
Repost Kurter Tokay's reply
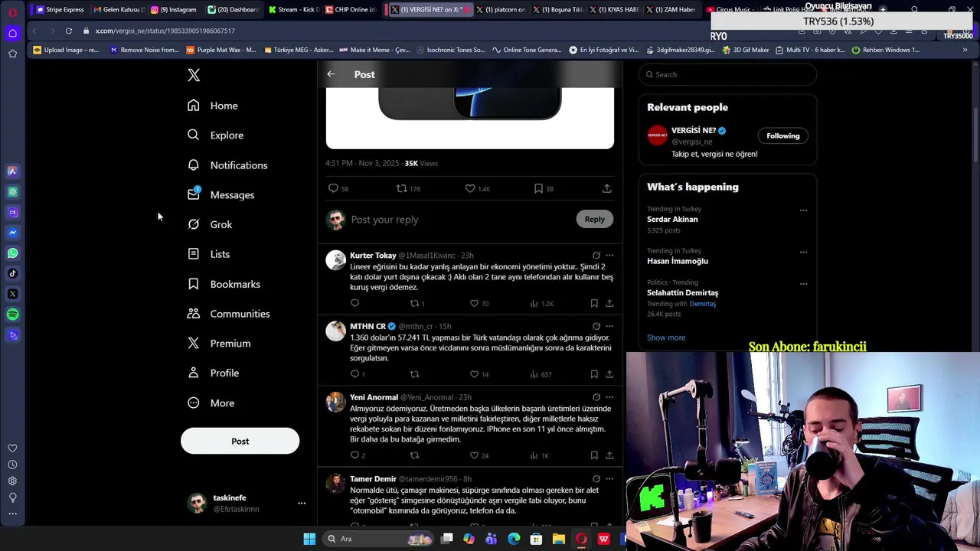click(417, 303)
